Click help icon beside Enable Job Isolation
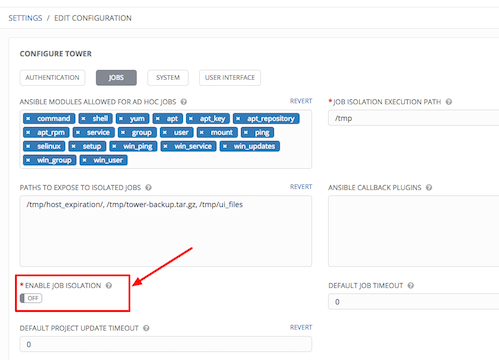The width and height of the screenshot is (499, 360). (x=109, y=286)
